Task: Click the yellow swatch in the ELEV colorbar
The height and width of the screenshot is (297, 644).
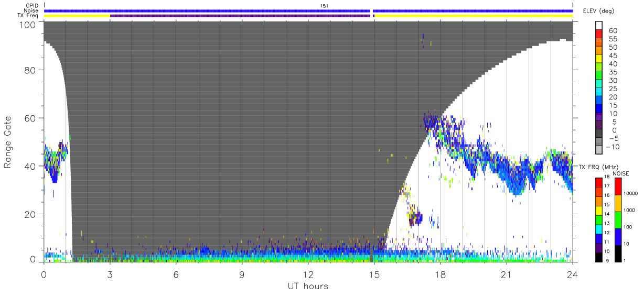Action: (x=600, y=59)
